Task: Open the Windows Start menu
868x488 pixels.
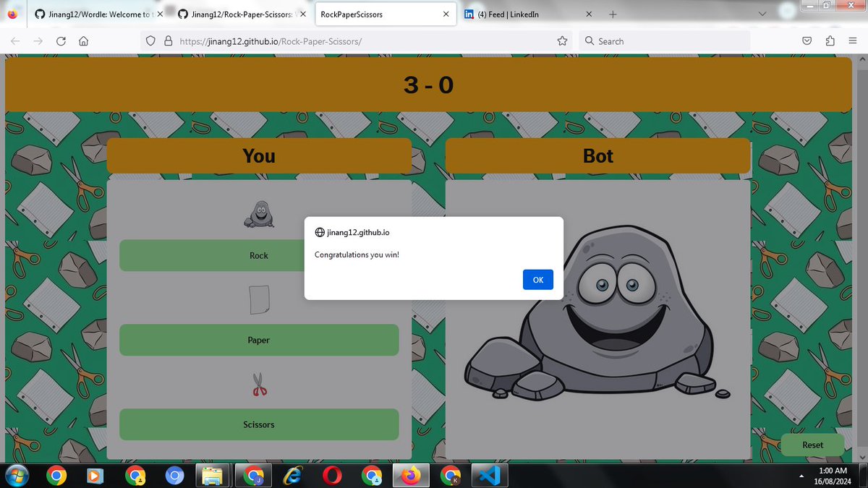Action: click(16, 476)
